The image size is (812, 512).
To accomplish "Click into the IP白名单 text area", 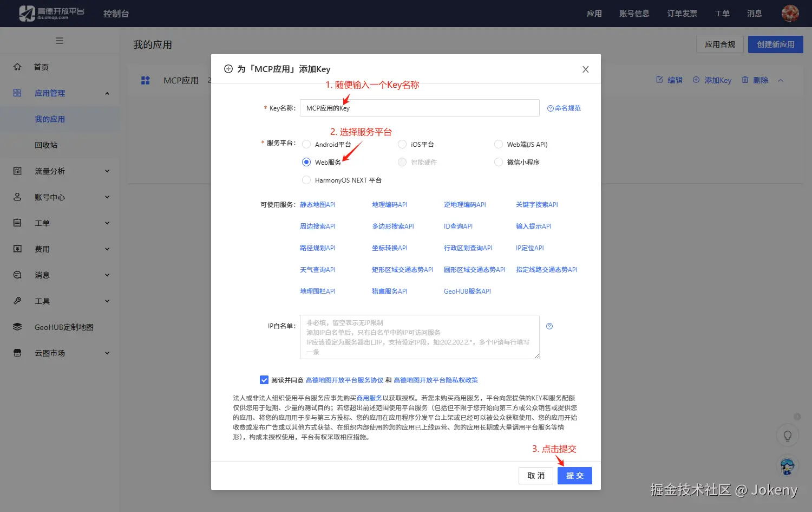I will click(420, 337).
